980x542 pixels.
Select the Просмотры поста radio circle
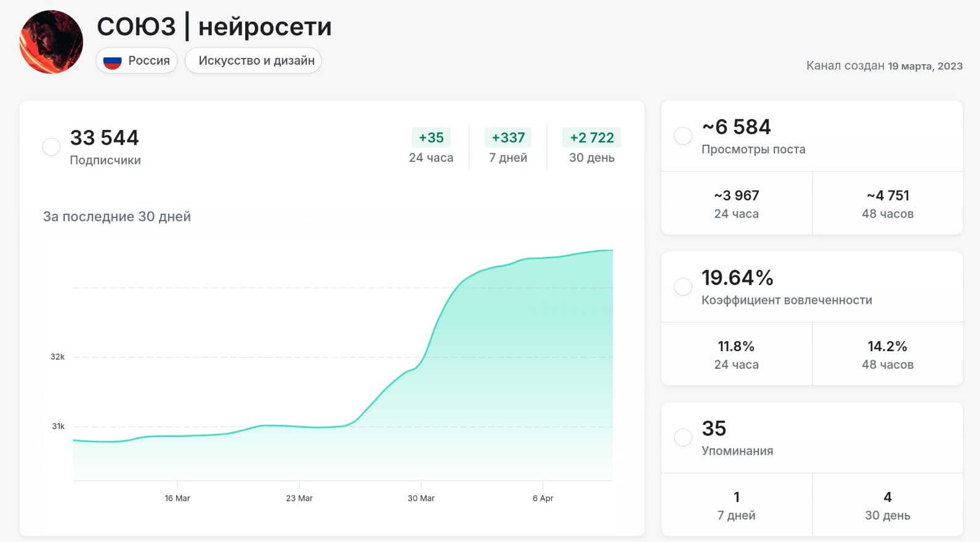(682, 135)
